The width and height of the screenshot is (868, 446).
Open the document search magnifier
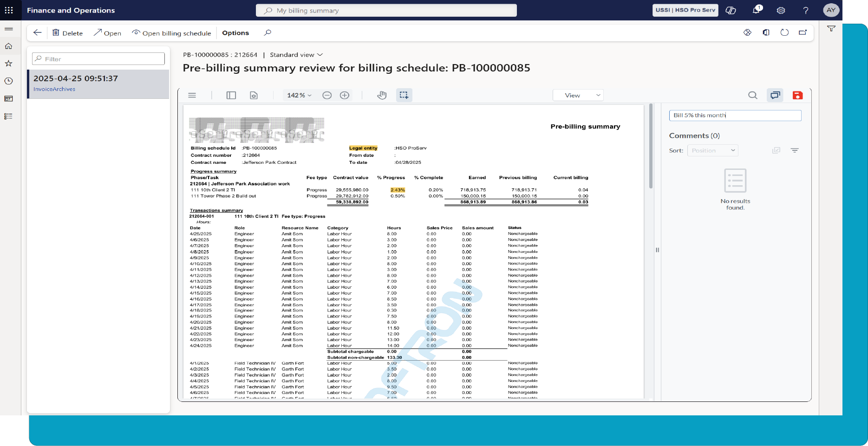[x=753, y=95]
